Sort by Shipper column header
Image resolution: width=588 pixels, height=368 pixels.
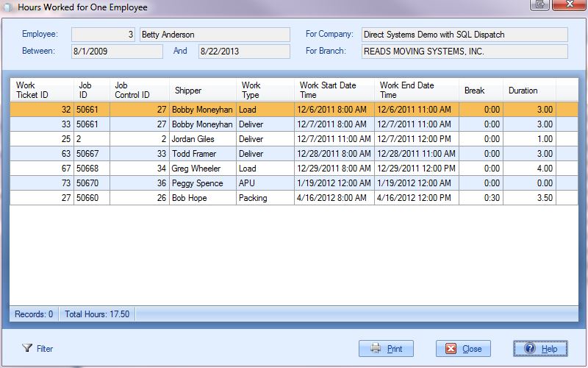click(x=202, y=91)
